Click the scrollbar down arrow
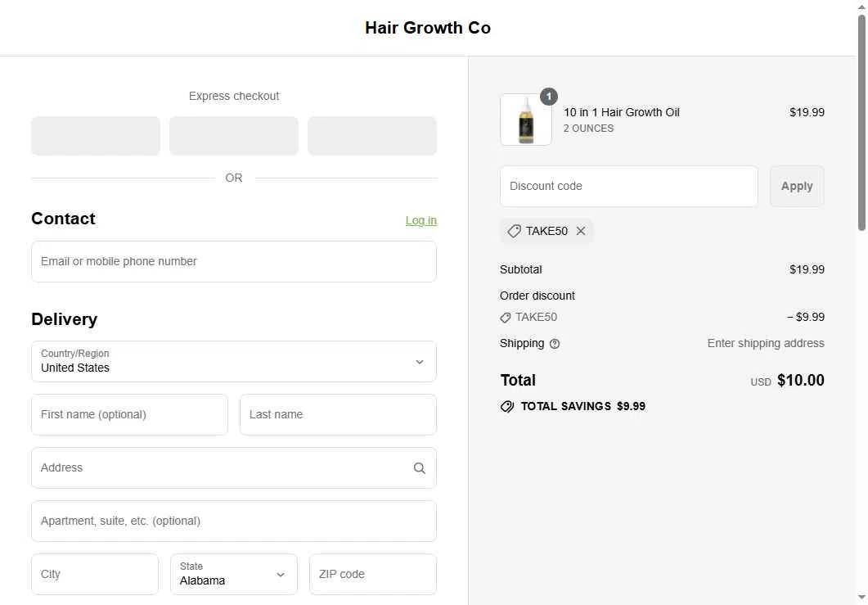Screen dimensions: 868x605 pos(861,598)
